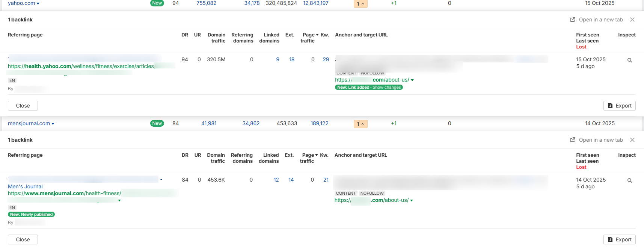Click the NOFOLLOW tag in mensjournal.com row

coord(372,193)
